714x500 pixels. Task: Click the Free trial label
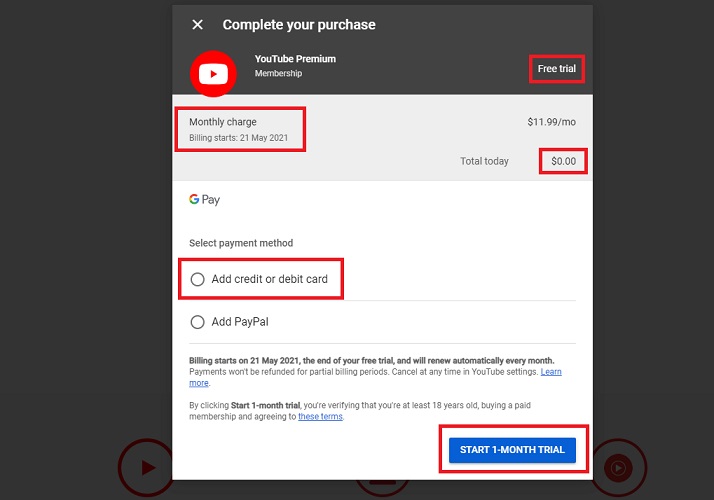[x=556, y=69]
